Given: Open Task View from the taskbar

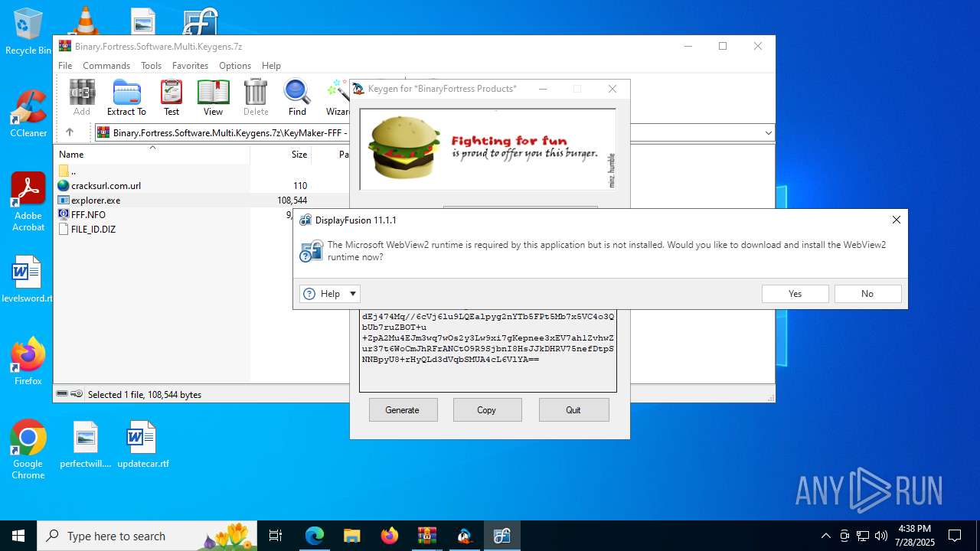Looking at the screenshot, I should (x=276, y=536).
